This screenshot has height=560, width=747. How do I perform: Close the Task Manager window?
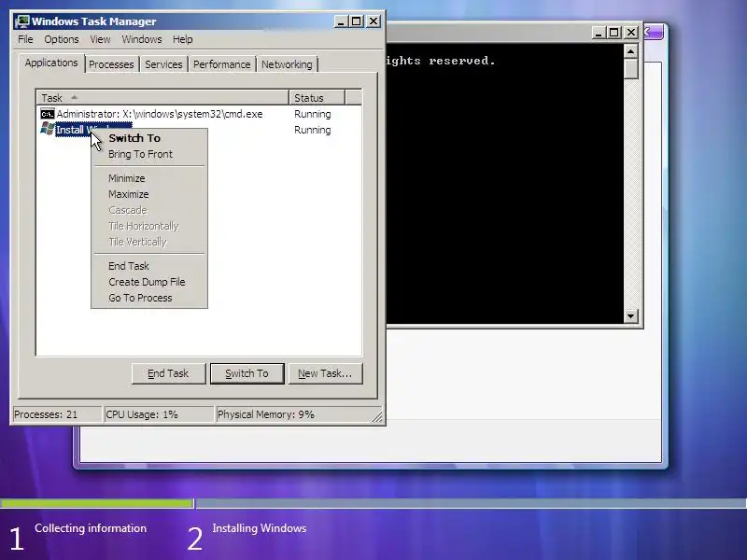click(x=373, y=21)
